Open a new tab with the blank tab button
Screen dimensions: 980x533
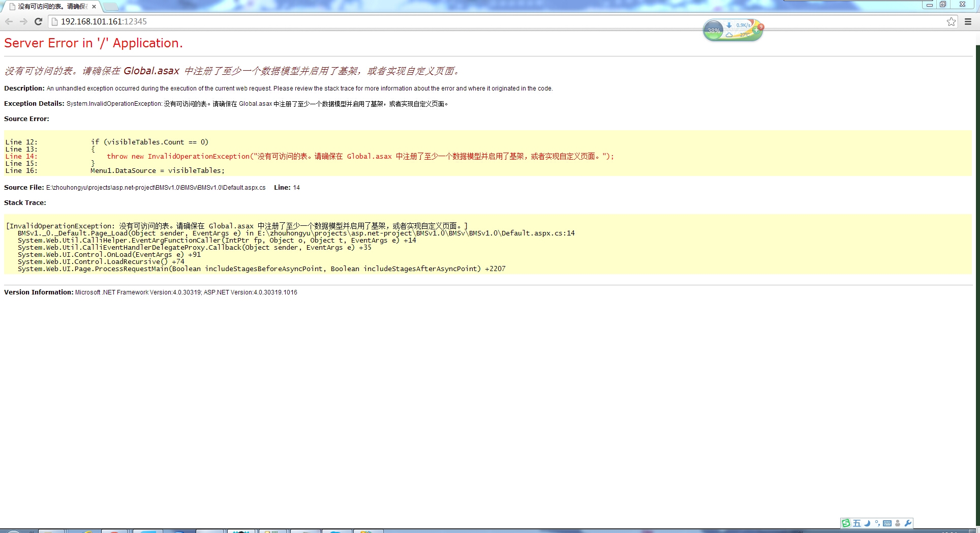point(111,7)
